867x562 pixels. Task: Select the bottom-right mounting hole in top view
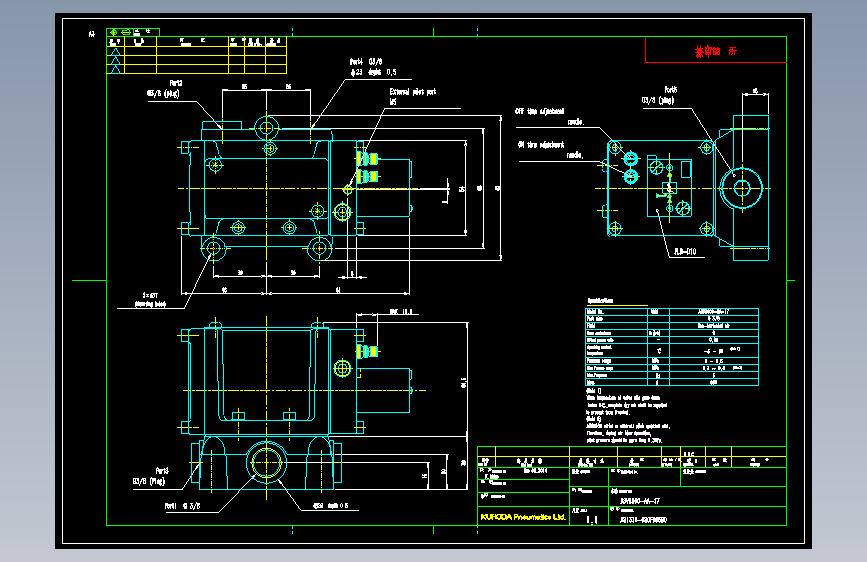pos(319,248)
